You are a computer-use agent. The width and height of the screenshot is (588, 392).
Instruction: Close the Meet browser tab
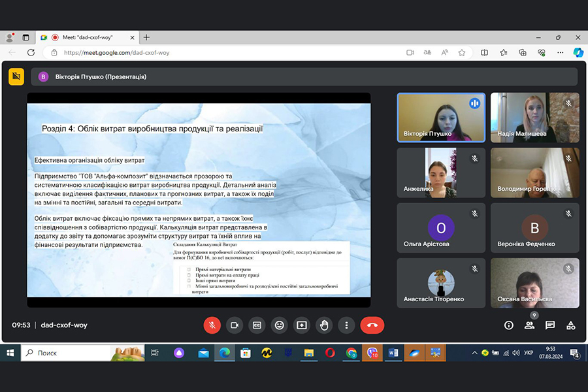(x=132, y=37)
